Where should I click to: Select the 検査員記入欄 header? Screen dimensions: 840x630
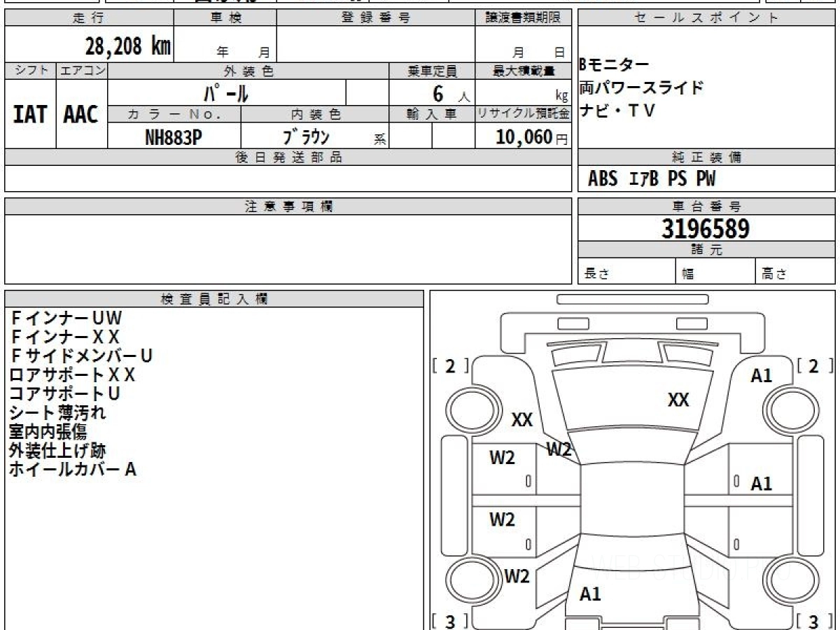click(214, 299)
